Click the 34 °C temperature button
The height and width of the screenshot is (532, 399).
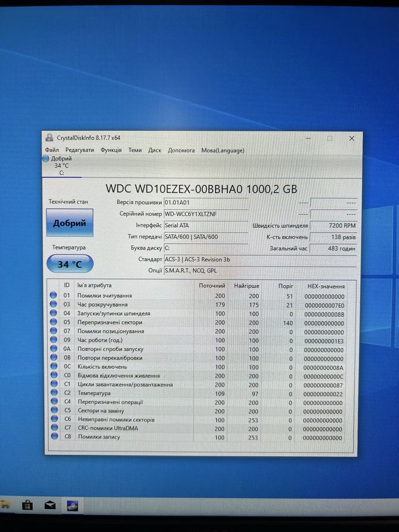[x=70, y=264]
